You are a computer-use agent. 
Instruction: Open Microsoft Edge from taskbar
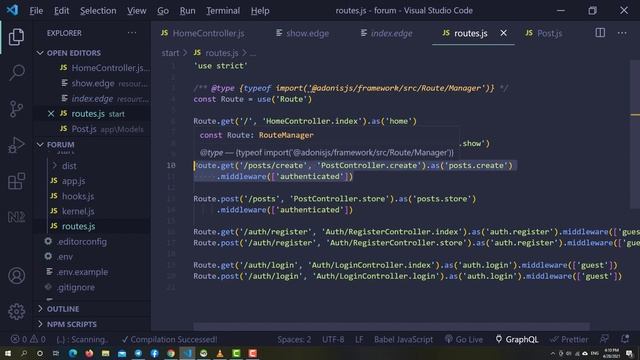point(73,353)
